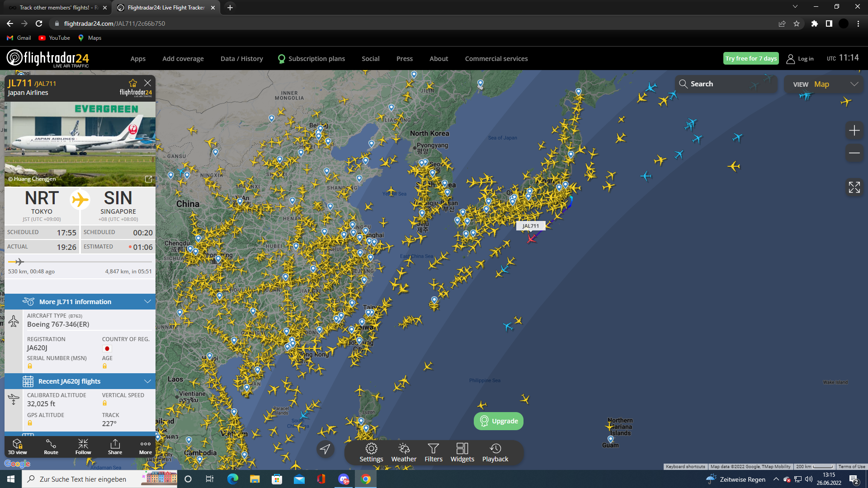
Task: Toggle fullscreen map view
Action: [x=854, y=187]
